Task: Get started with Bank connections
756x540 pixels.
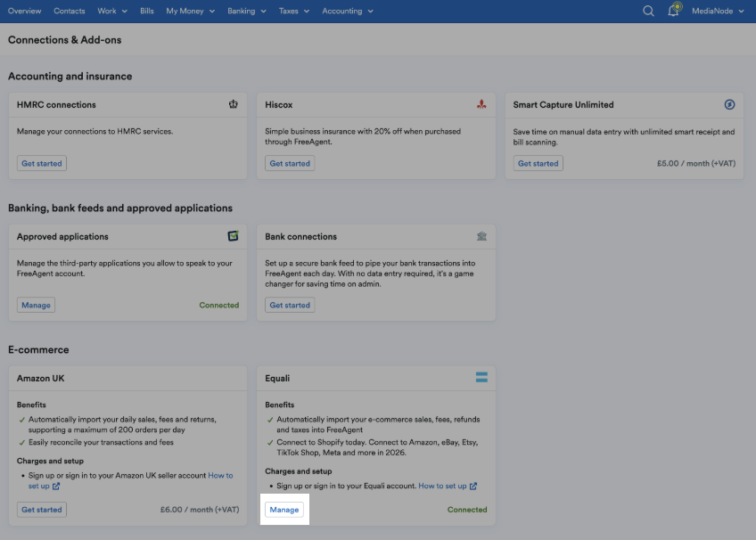Action: [290, 305]
